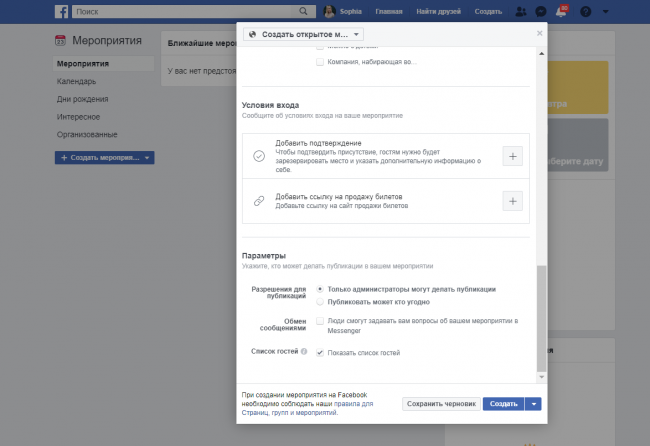Open the friend requests icon

(520, 11)
